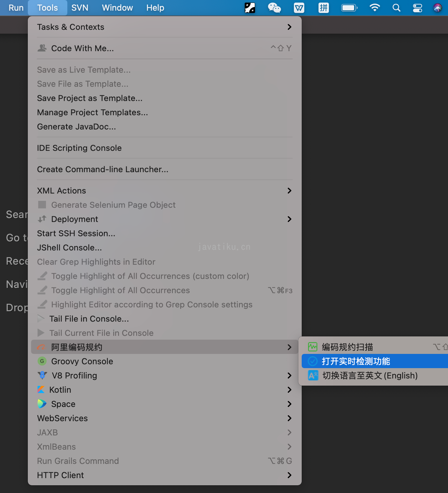Expand the WebServices submenu arrow
The image size is (448, 493).
pyautogui.click(x=289, y=418)
